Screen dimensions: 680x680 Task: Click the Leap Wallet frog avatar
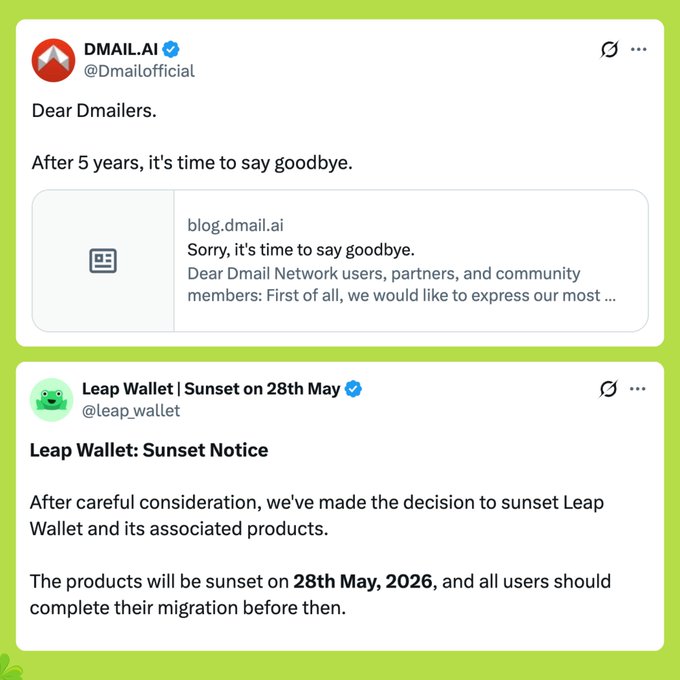52,399
